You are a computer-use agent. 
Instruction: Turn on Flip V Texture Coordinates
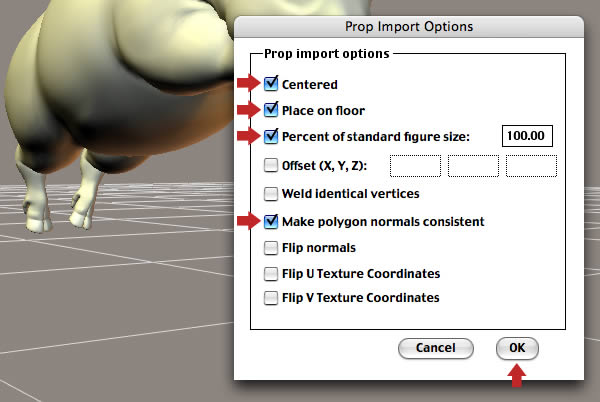[x=271, y=298]
